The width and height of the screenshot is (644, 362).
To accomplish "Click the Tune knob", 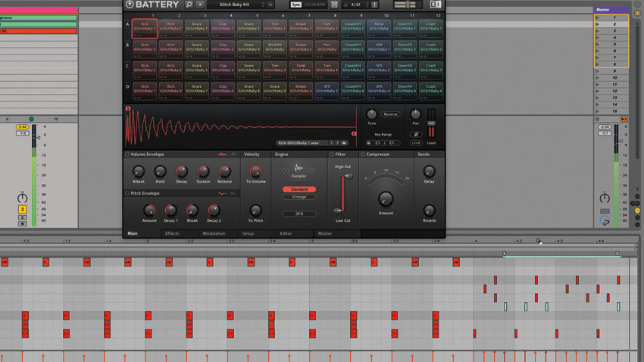I will click(371, 114).
